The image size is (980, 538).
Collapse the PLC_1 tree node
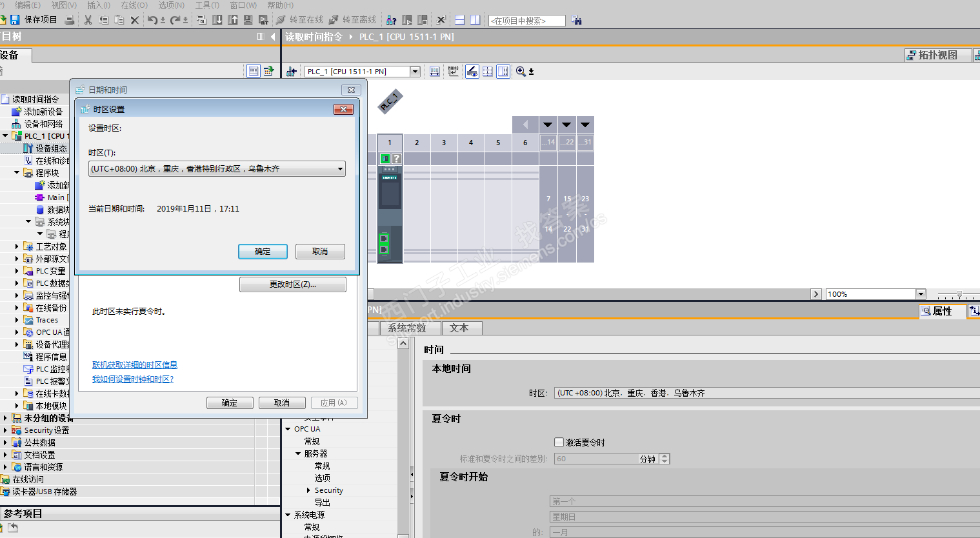5,136
